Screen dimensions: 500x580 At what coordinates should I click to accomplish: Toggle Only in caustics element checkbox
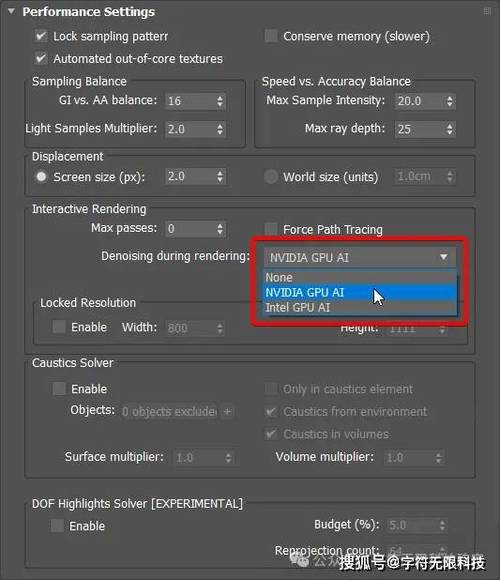tap(271, 389)
